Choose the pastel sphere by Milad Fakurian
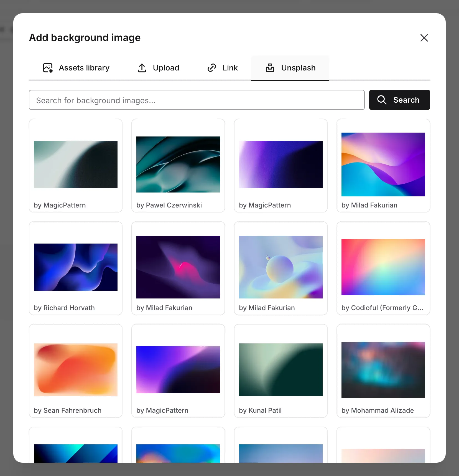The image size is (459, 476). click(x=281, y=267)
